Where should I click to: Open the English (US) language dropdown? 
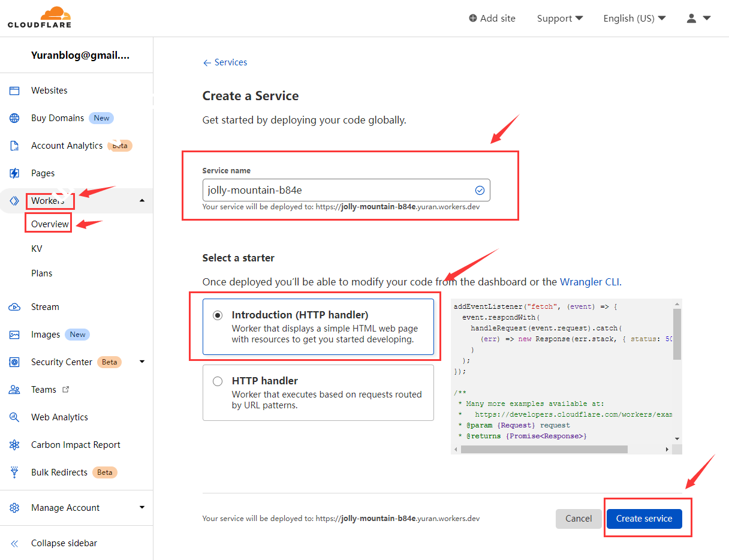(x=634, y=18)
